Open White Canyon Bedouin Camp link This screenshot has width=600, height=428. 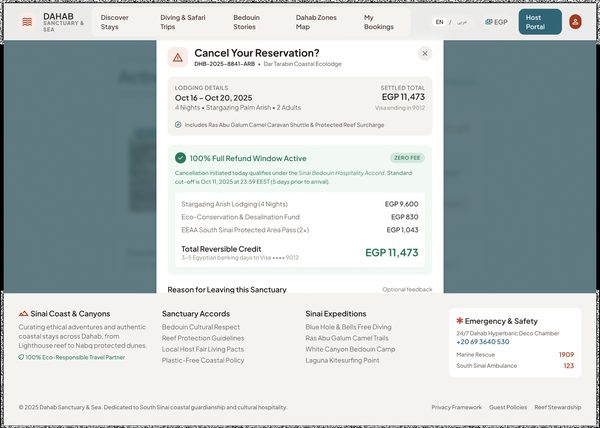[x=350, y=349]
